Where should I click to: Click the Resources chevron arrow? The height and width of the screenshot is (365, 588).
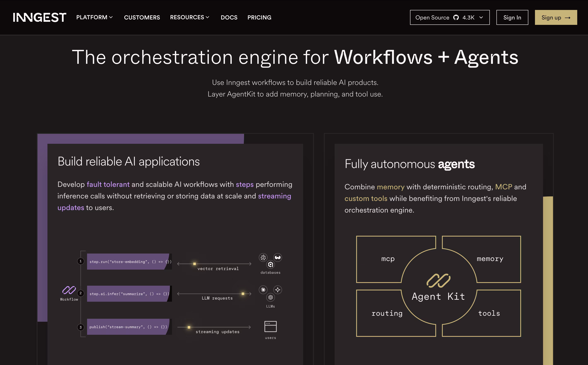click(207, 17)
